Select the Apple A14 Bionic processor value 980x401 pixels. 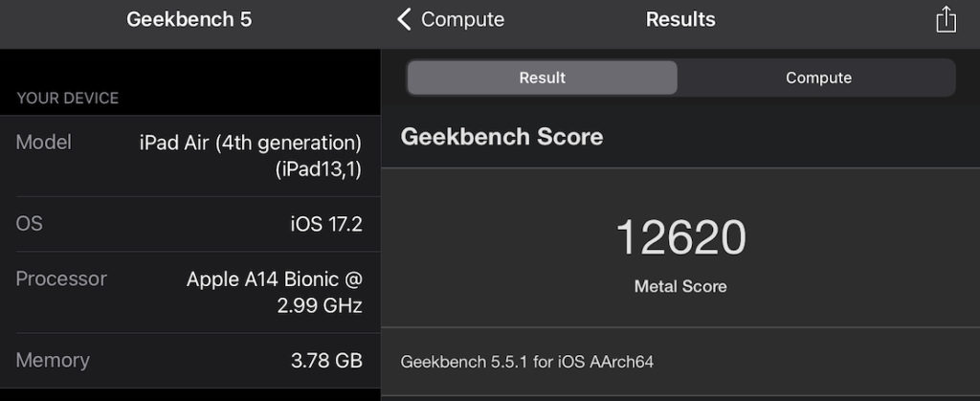point(275,292)
